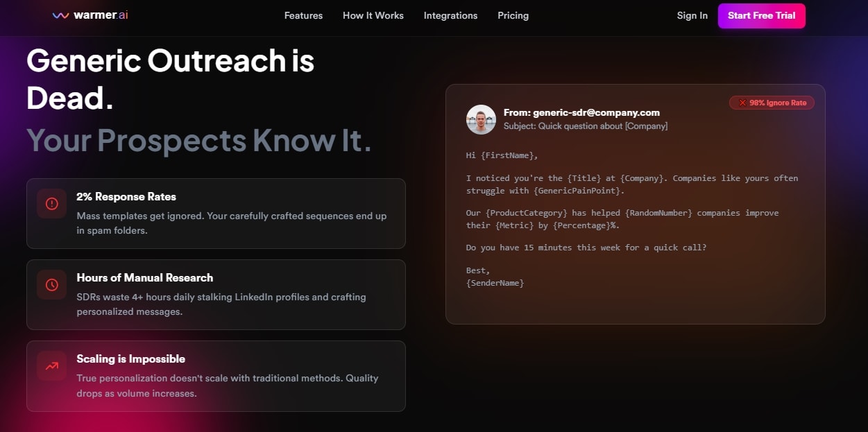Click "True personalization doesn't scale" description text
The height and width of the screenshot is (432, 868).
[228, 386]
